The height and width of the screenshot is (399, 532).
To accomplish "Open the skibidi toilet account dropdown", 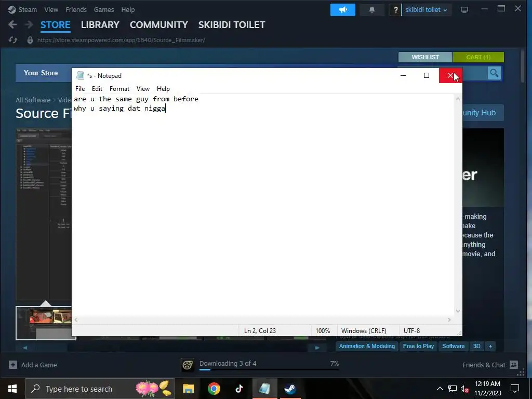I will 426,10.
